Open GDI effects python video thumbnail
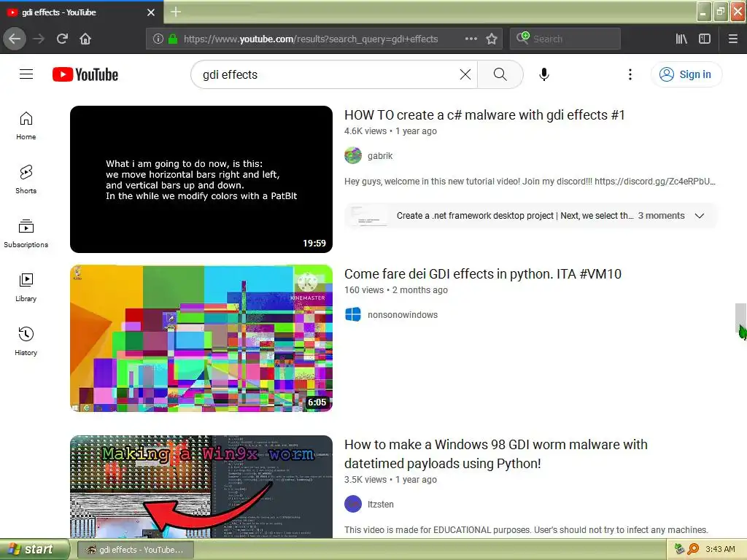Screen dimensions: 747x560 201,338
